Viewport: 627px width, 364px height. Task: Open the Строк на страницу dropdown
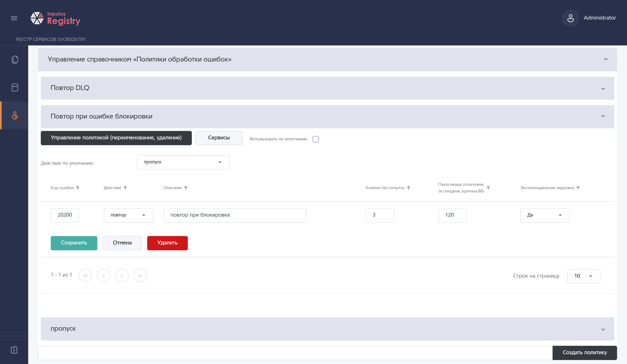584,276
